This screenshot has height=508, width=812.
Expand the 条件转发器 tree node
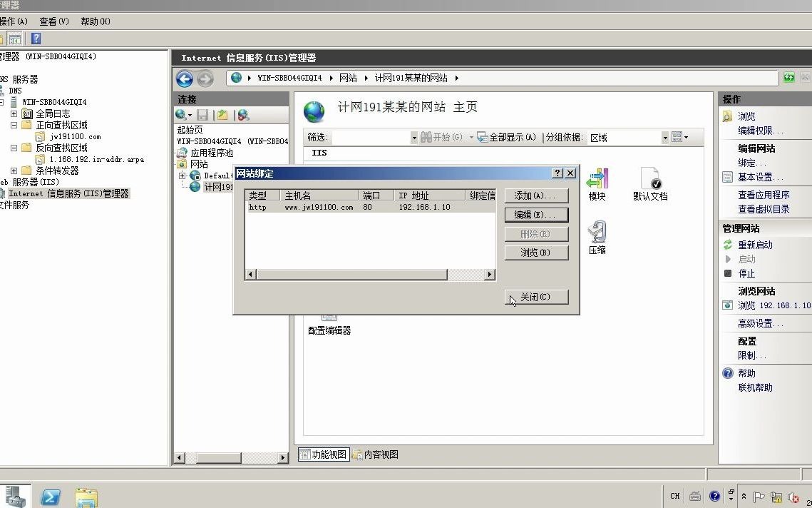point(14,171)
